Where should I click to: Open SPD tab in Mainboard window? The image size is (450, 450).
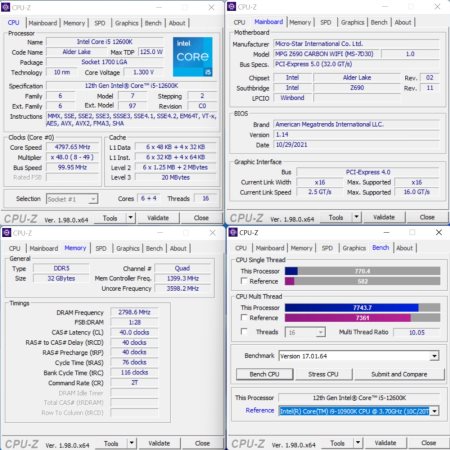326,22
